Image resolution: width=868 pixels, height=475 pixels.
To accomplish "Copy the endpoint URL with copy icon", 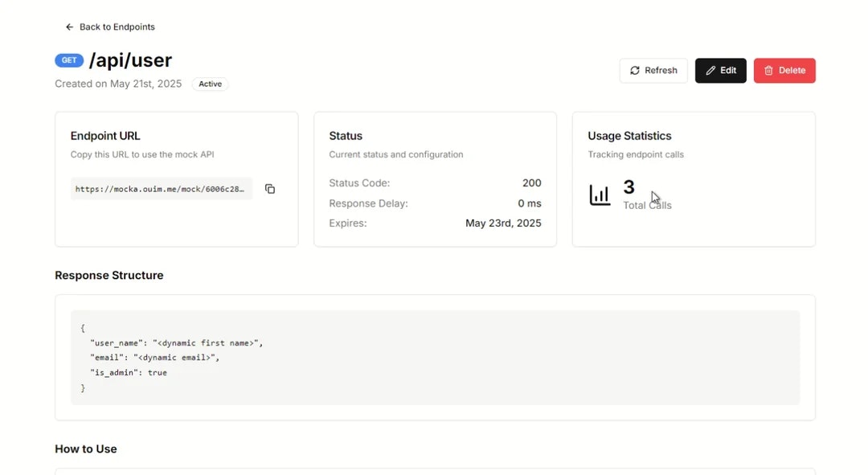I will (269, 189).
